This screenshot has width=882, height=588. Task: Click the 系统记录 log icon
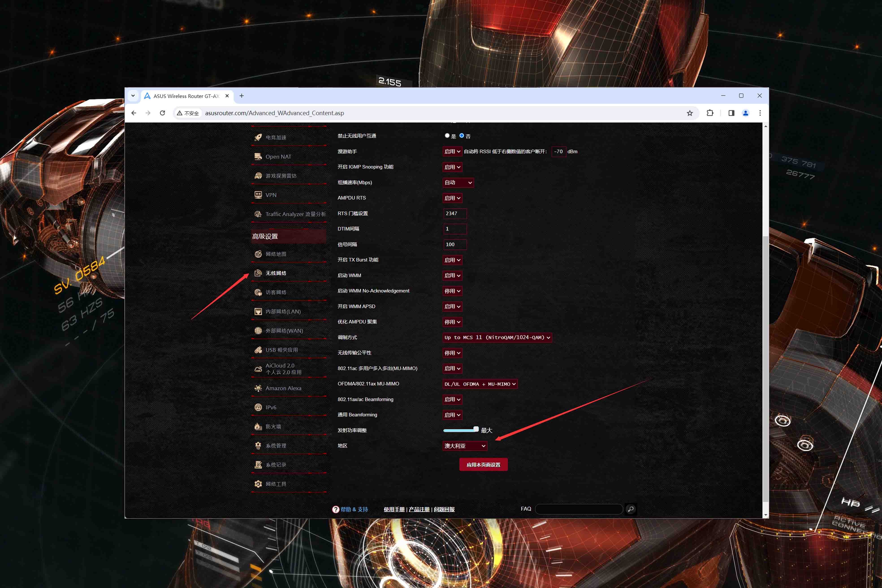click(258, 465)
